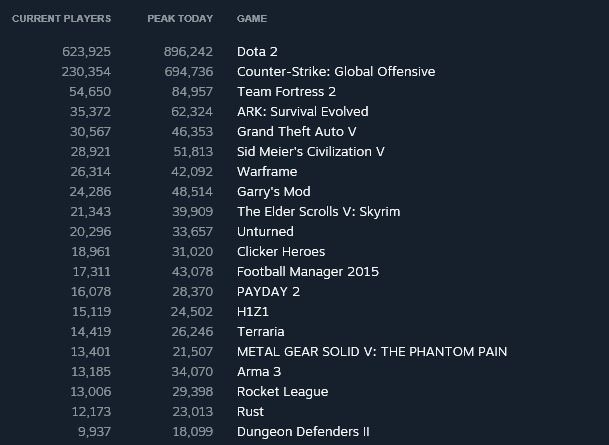Select Sid Meier's Civilization V
609x445 pixels.
click(x=311, y=152)
